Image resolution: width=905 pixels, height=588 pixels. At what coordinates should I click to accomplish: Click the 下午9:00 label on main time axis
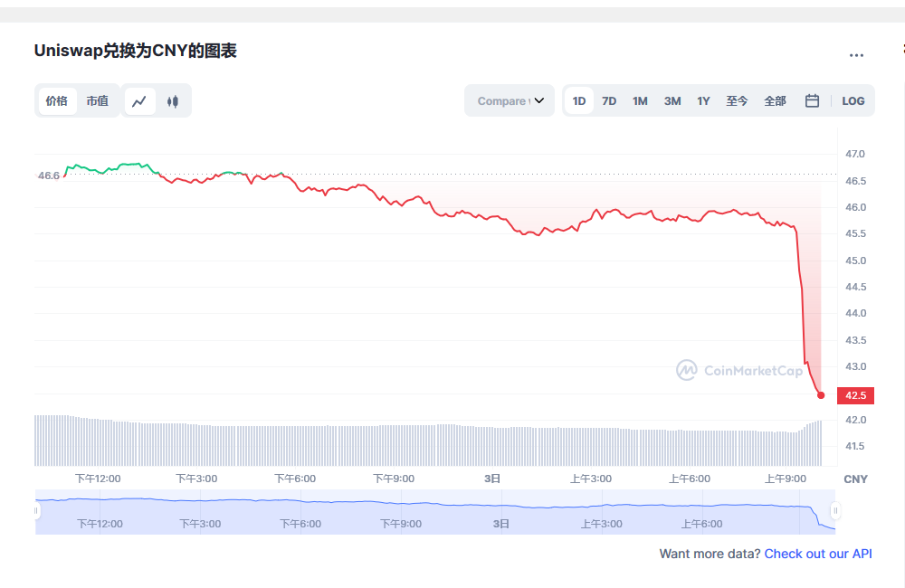point(394,479)
